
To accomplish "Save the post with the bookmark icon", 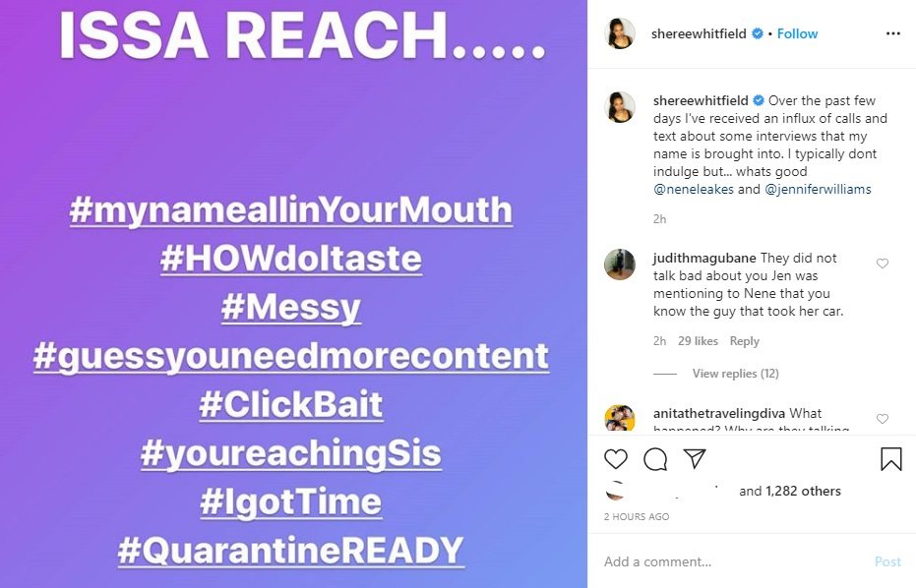I will (x=890, y=459).
